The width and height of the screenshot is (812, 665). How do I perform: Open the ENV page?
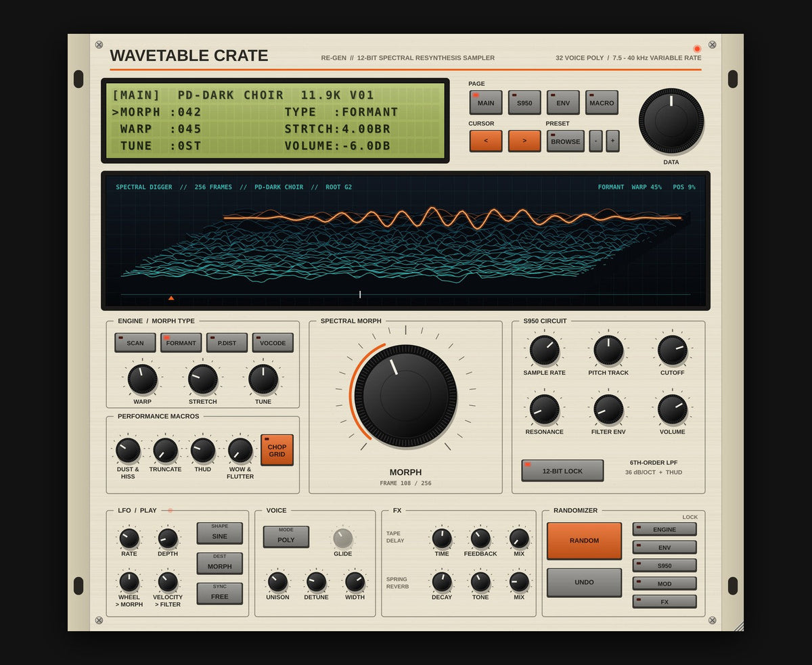[x=563, y=103]
